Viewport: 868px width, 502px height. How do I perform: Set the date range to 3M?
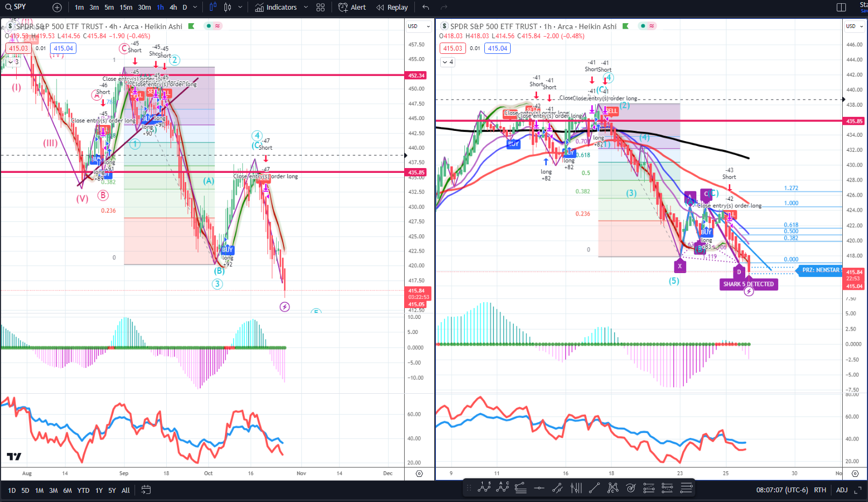pos(53,491)
